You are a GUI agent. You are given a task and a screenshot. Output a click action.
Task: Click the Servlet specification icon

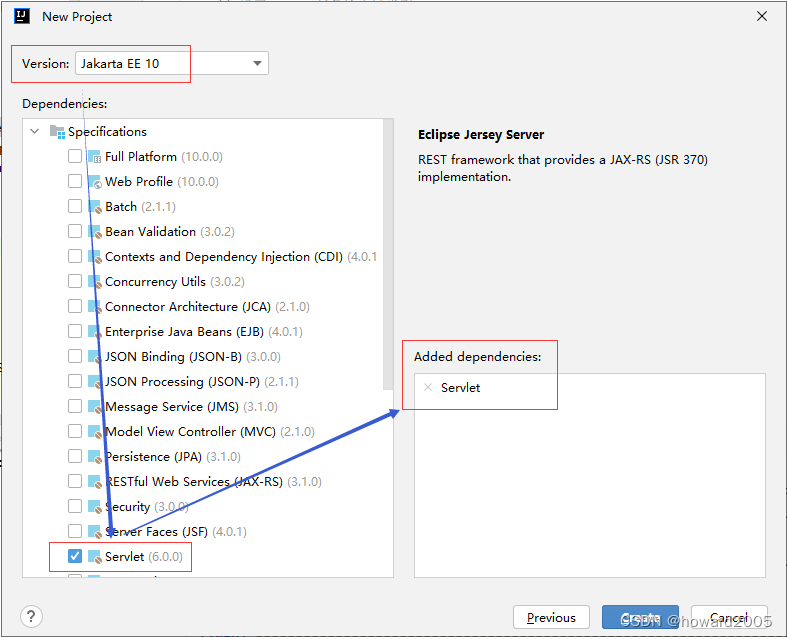pos(95,557)
